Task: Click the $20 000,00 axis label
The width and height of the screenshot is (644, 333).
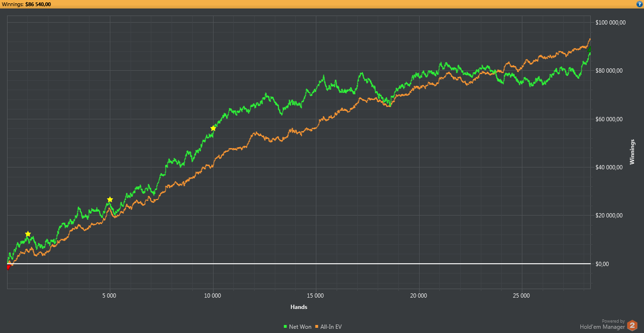Action: tap(609, 216)
